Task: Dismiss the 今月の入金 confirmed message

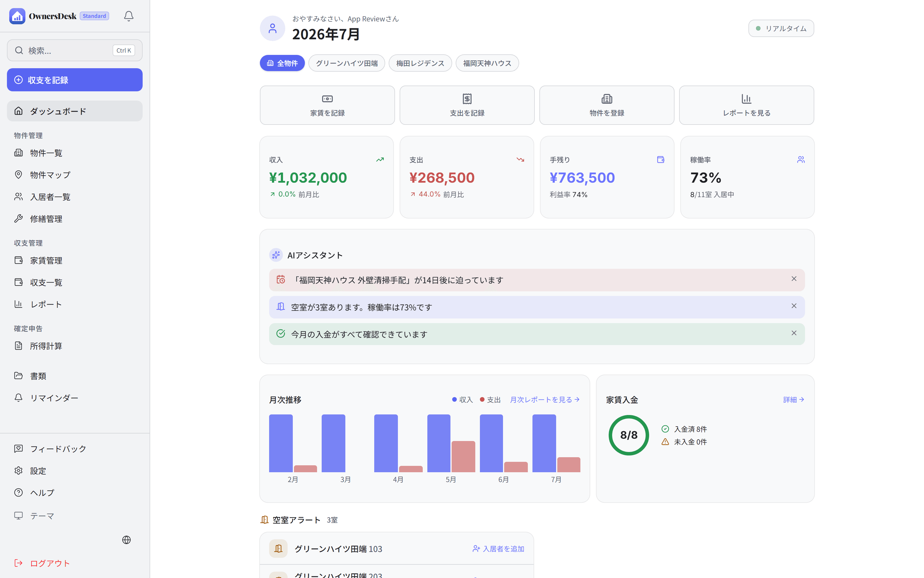Action: point(794,333)
